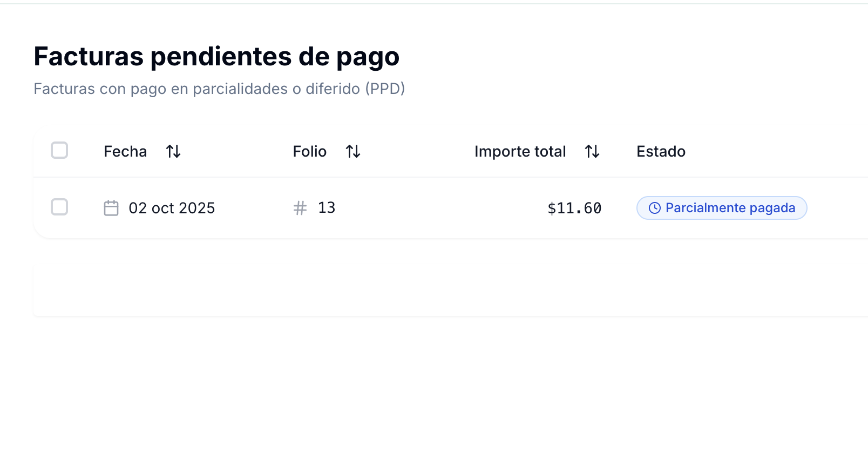Sort invoices by date using the Fecha arrows
This screenshot has width=868, height=472.
(173, 151)
